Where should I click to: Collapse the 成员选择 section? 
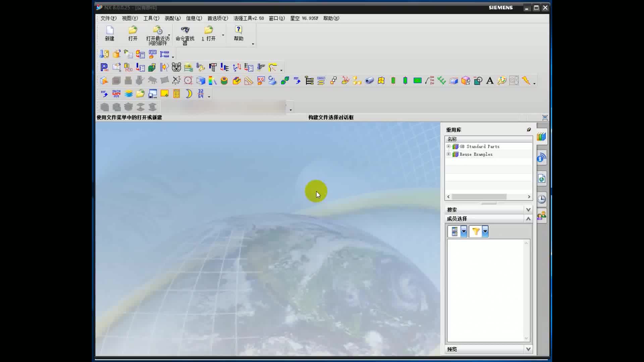click(x=528, y=219)
